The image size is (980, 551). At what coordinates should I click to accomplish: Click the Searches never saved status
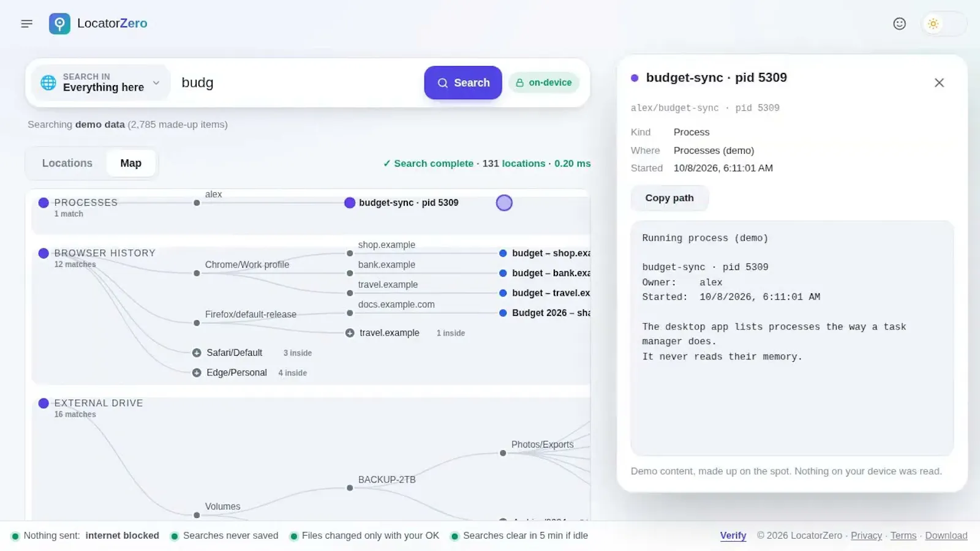pyautogui.click(x=224, y=536)
